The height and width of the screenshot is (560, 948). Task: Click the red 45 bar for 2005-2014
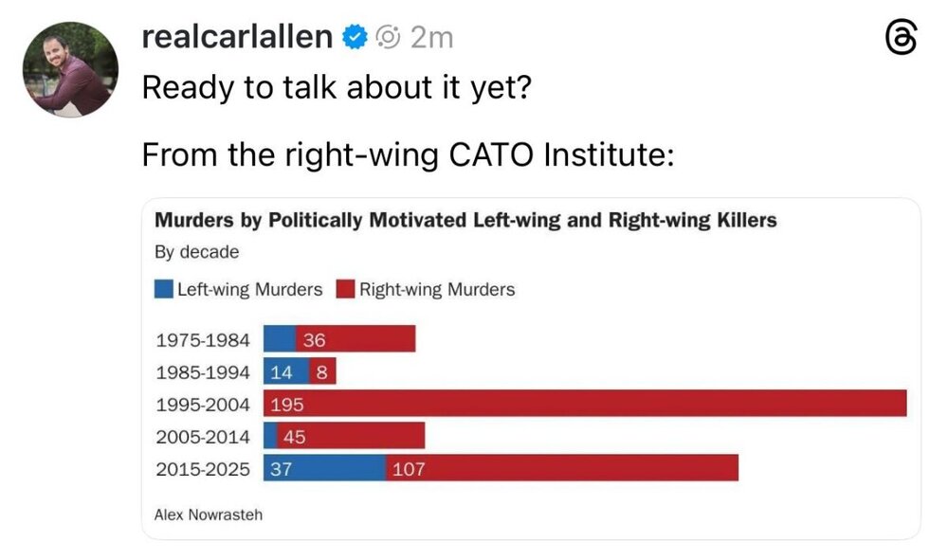(x=351, y=436)
